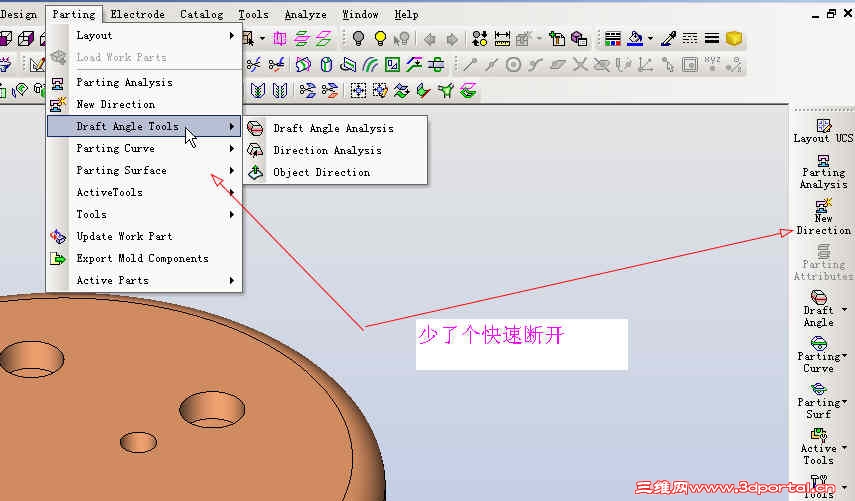Screen dimensions: 855x501
Task: Open the Parting Surf sidebar dropdown
Action: 844,402
